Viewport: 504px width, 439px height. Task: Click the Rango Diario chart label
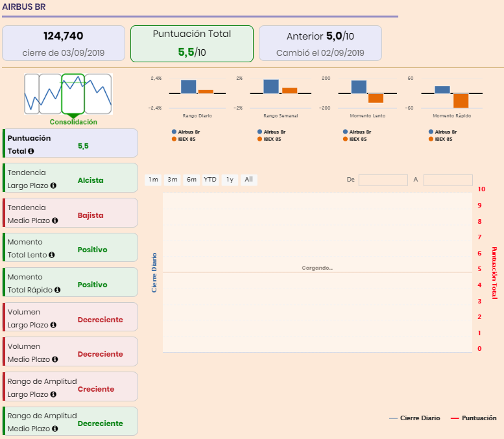(x=197, y=115)
